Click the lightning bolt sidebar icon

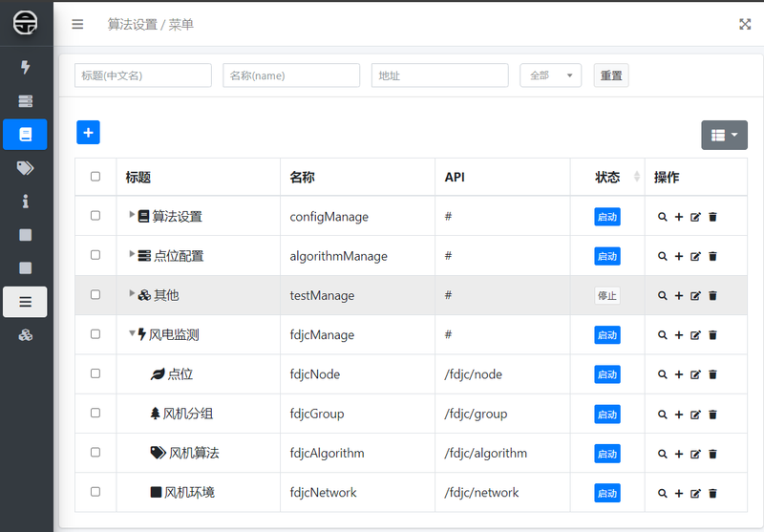tap(26, 67)
